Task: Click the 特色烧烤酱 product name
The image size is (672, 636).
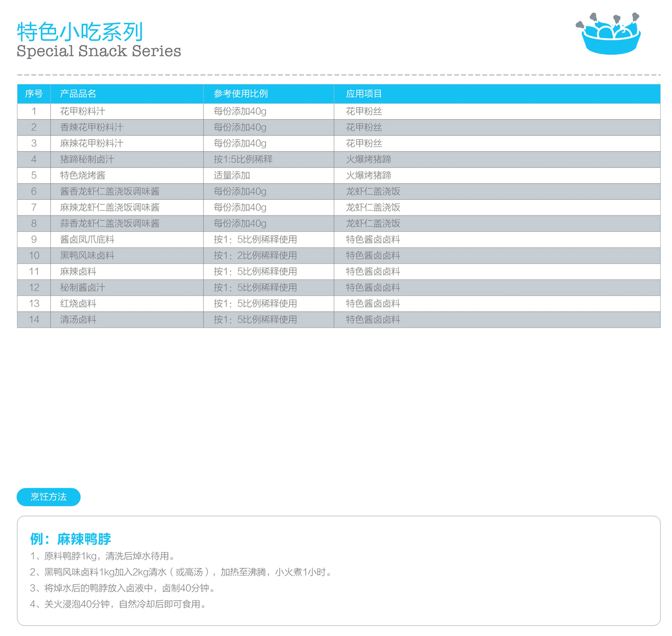Action: point(83,175)
